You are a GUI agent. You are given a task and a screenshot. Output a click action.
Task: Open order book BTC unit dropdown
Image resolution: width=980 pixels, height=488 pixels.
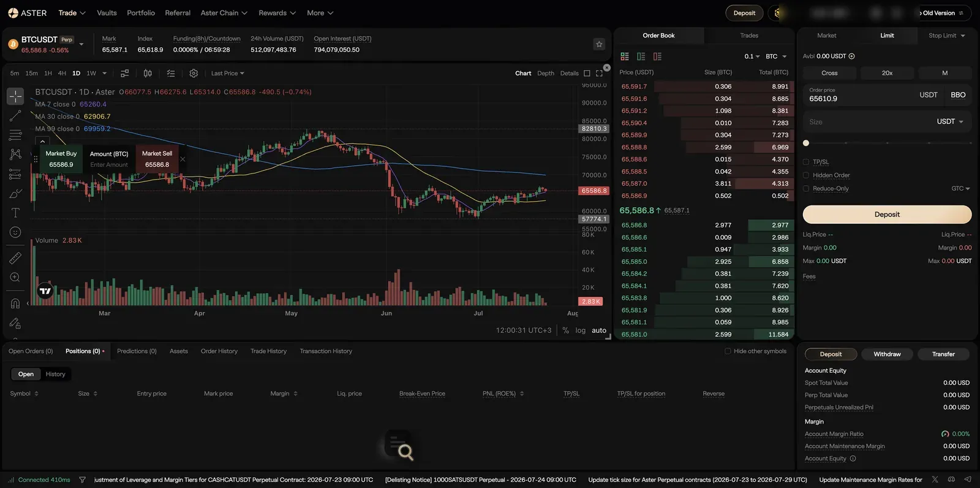point(775,56)
